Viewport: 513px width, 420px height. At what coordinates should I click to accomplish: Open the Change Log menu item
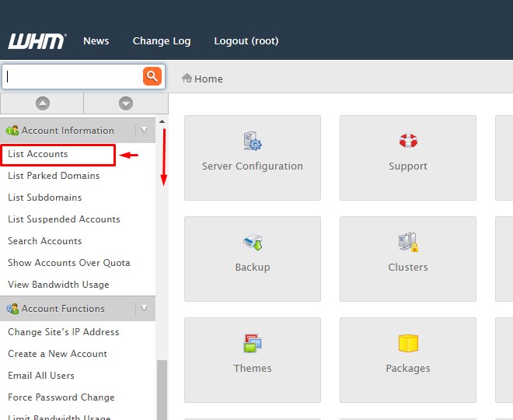pos(162,41)
